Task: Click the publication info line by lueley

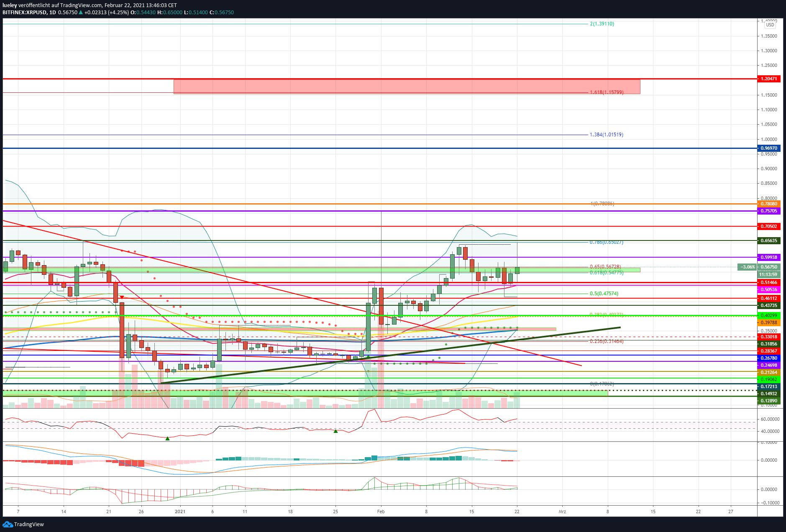Action: point(90,5)
